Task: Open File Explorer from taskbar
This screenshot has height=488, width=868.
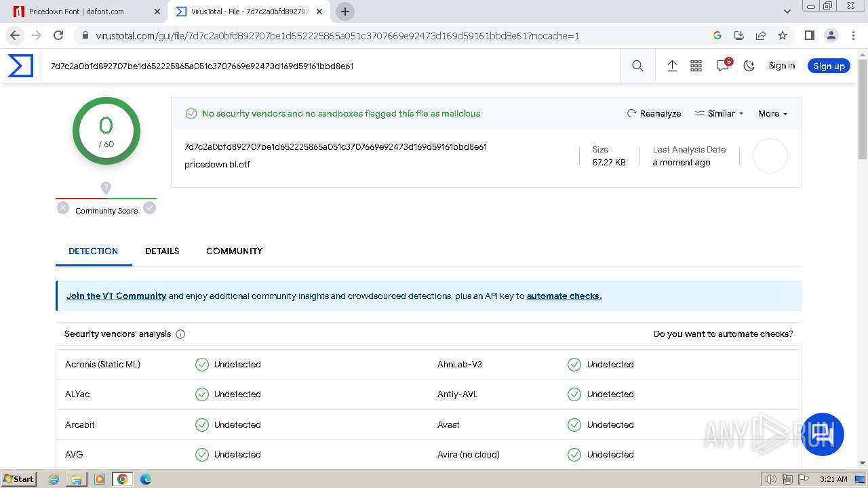Action: click(x=77, y=479)
